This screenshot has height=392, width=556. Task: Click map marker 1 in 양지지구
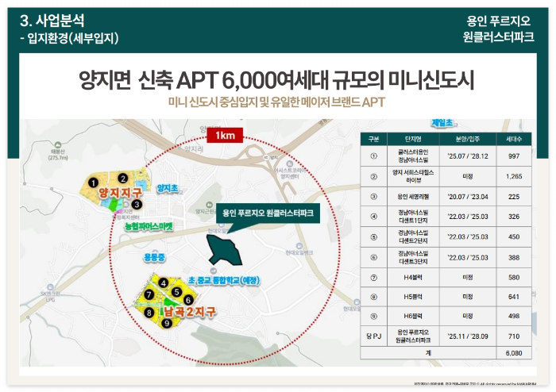click(x=93, y=183)
